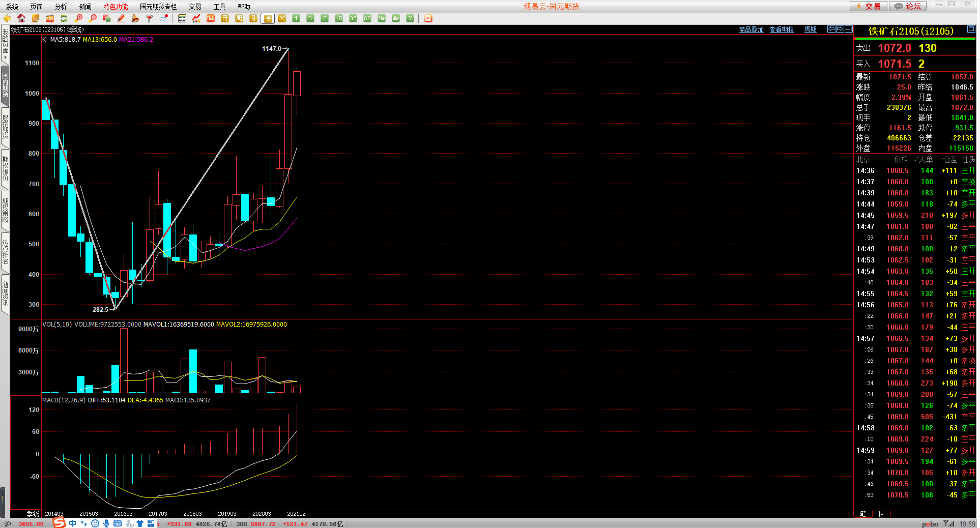Select the Tick chart icon
The width and height of the screenshot is (980, 528).
[211, 18]
